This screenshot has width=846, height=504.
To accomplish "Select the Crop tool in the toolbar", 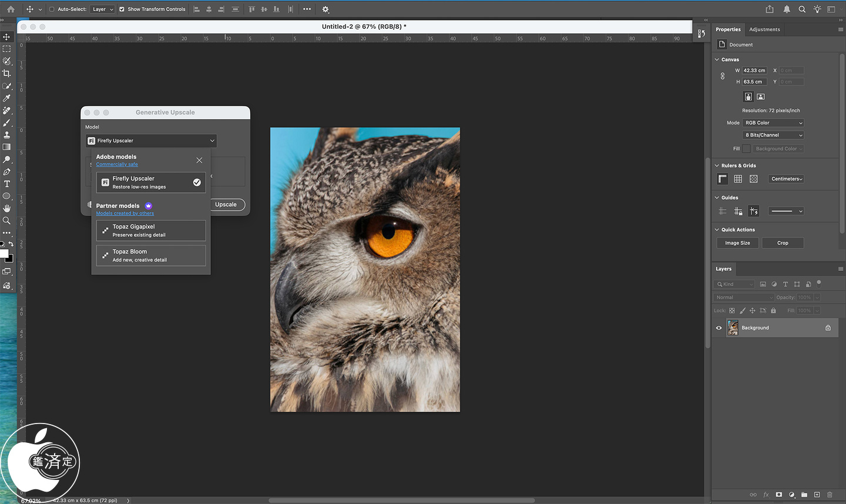I will 6,73.
